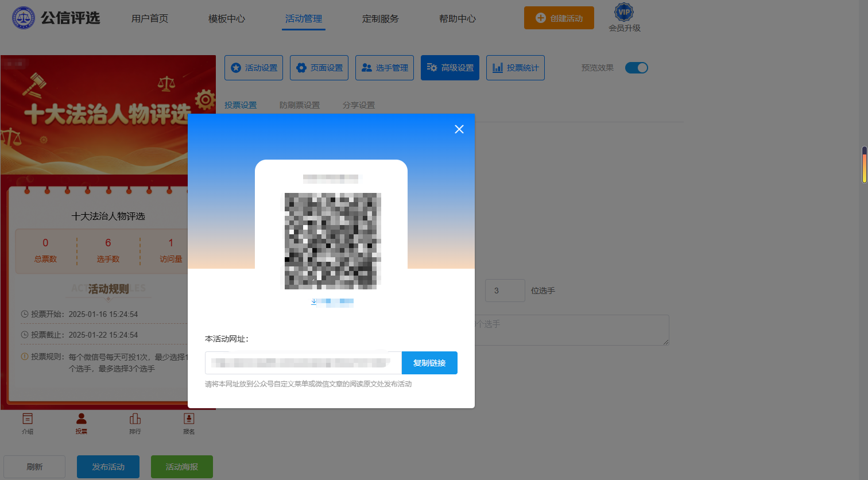The image size is (868, 480).
Task: Close the activity link dialog
Action: 459,129
